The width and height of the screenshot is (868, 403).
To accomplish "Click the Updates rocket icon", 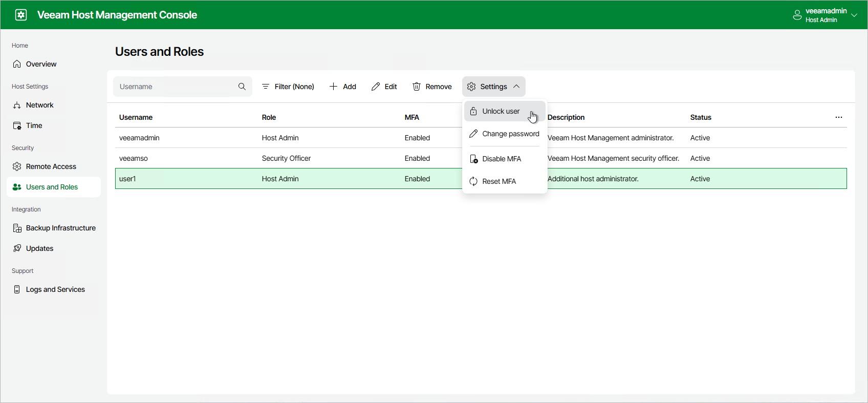I will tap(17, 248).
